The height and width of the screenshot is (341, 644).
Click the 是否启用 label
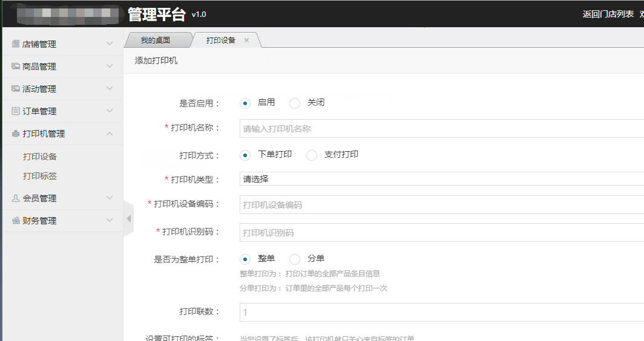click(x=199, y=103)
